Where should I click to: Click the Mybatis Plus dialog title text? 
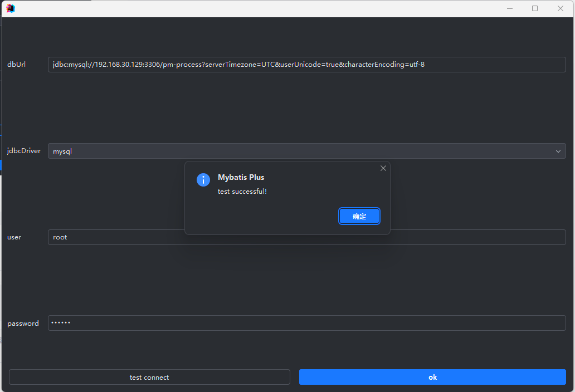241,177
